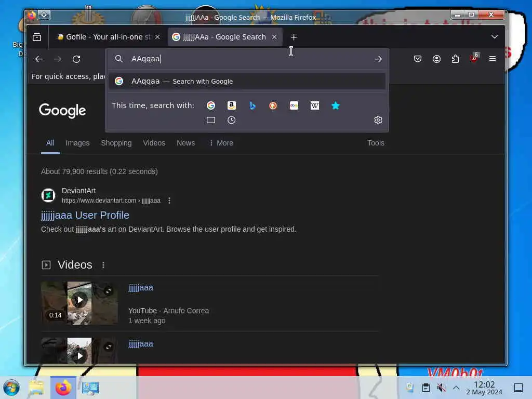
Task: Click the clipboard tray icon
Action: (426, 388)
